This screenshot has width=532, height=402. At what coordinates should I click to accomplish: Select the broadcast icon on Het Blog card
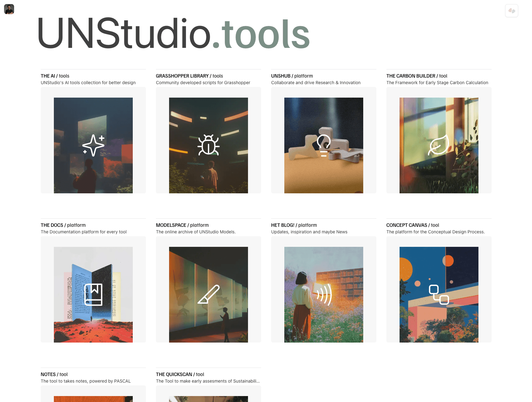tap(324, 294)
